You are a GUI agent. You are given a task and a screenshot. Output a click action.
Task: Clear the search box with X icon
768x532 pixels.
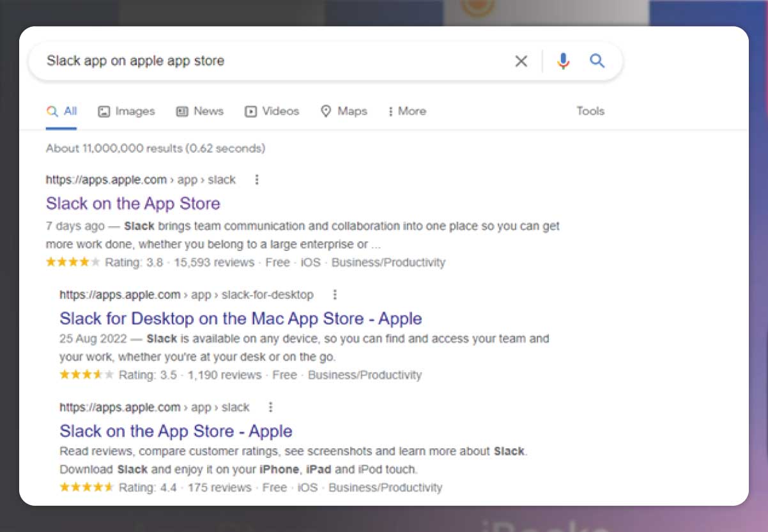tap(521, 61)
